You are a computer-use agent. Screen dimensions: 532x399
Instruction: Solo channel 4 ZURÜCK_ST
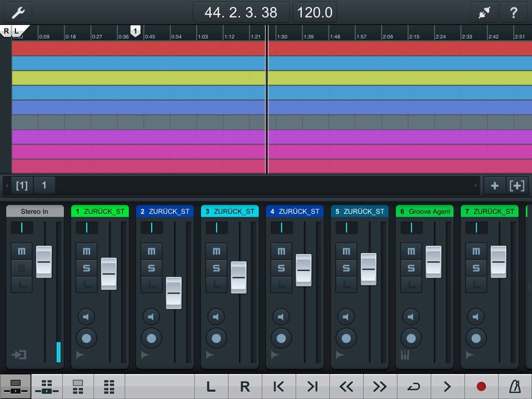pos(281,268)
